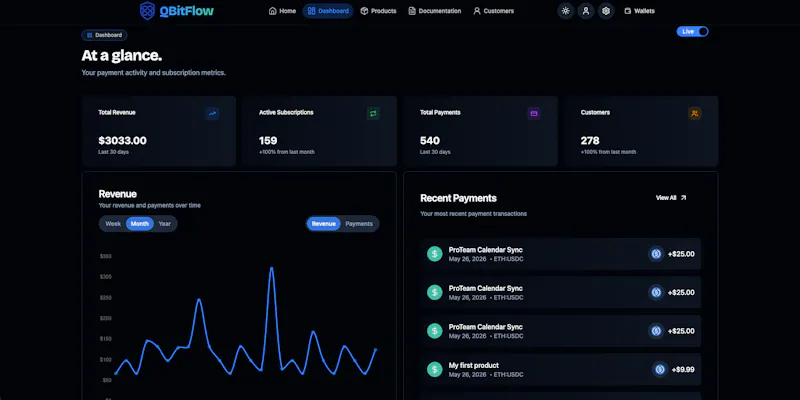Click the QBitFlow shield logo icon
The image size is (800, 400).
[x=147, y=11]
